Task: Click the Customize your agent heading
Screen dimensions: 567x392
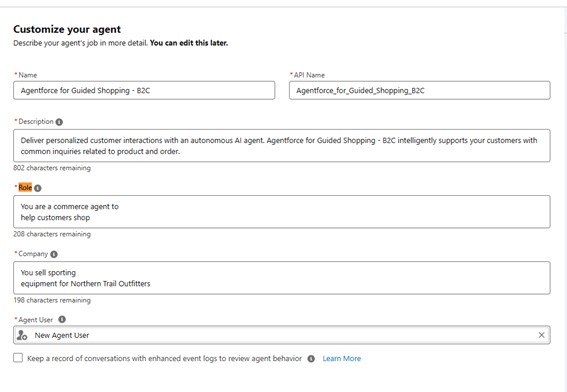Action: [x=67, y=29]
